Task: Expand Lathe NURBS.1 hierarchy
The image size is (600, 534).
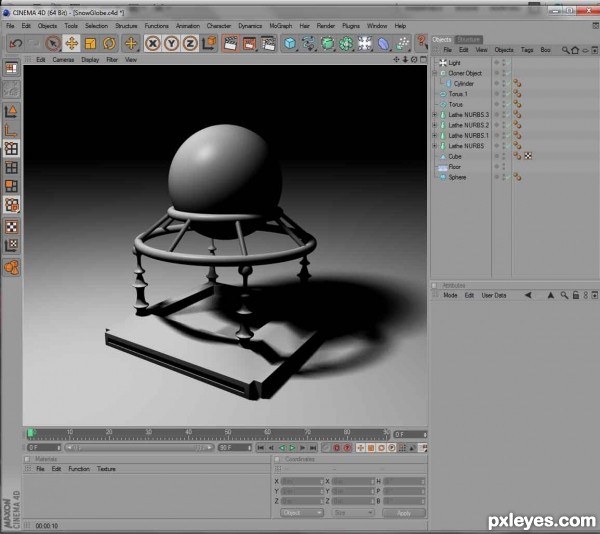Action: [x=435, y=135]
